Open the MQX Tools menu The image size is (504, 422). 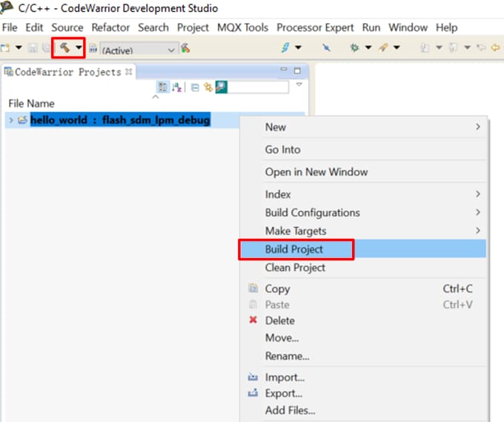coord(242,27)
